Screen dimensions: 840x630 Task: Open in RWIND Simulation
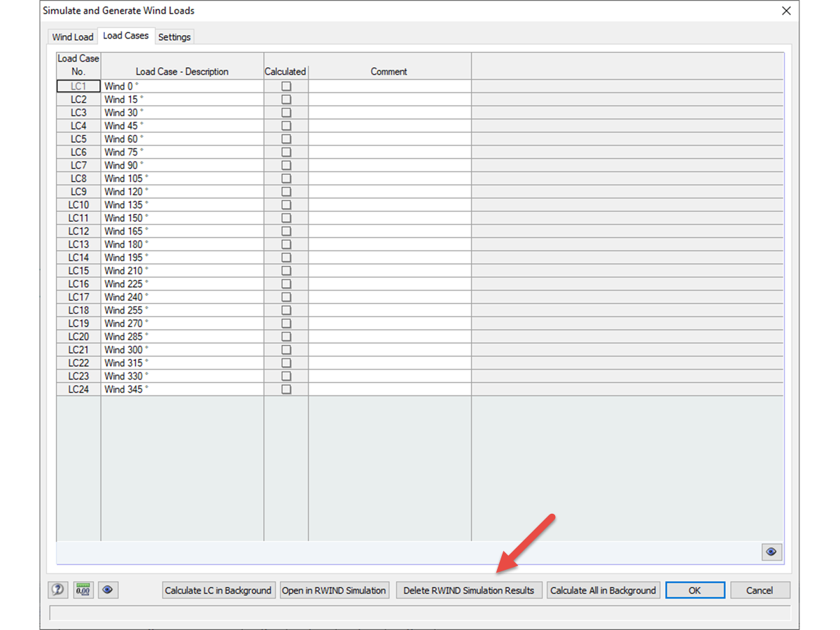335,590
